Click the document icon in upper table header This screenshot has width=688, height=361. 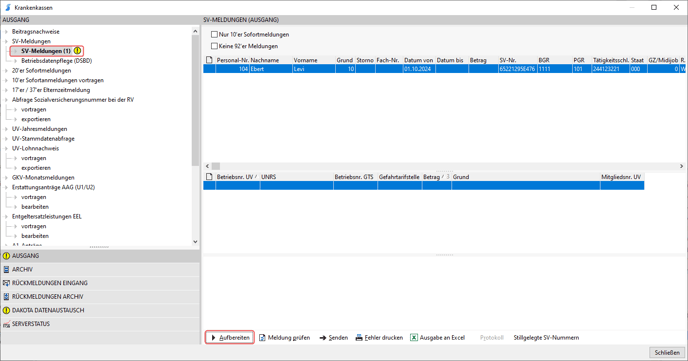tap(209, 60)
